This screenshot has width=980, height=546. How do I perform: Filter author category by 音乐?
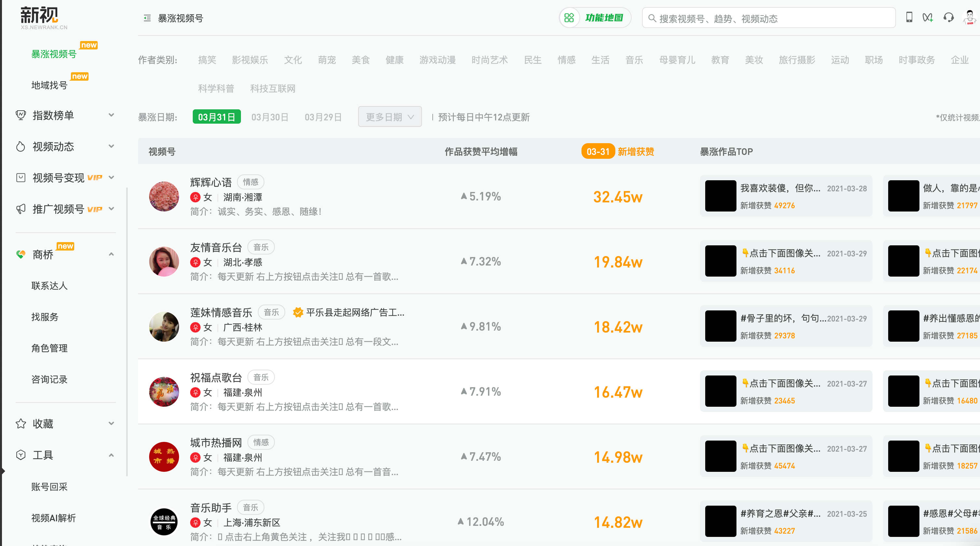[634, 60]
